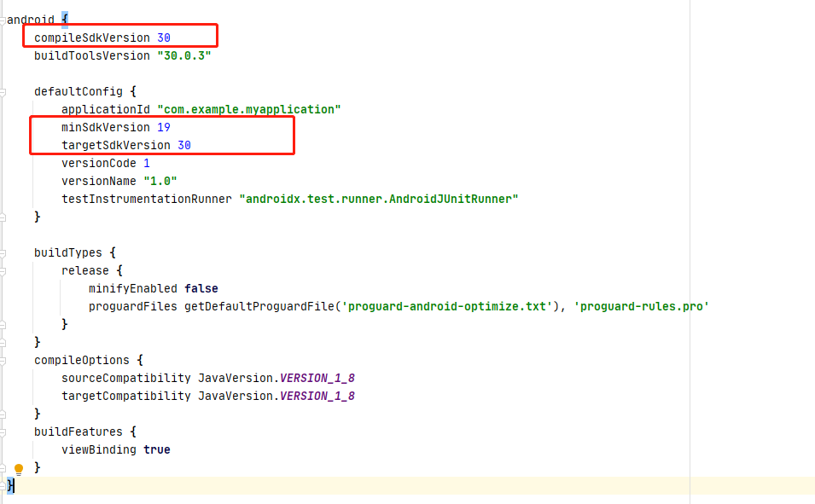The image size is (815, 504).
Task: Click the versionCode 1 value
Action: 147,163
